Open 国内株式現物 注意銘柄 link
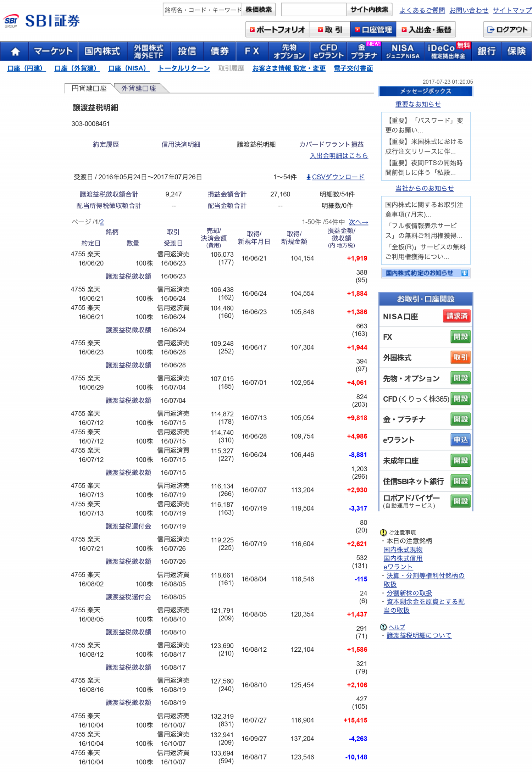The image size is (532, 774). click(403, 550)
